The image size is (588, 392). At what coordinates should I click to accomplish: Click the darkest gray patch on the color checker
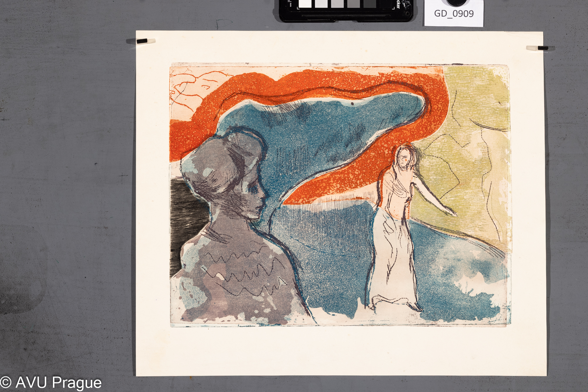coord(370,3)
